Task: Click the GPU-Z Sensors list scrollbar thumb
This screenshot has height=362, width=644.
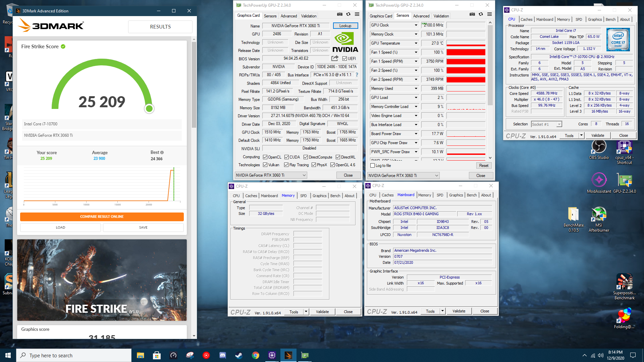Action: tap(490, 65)
